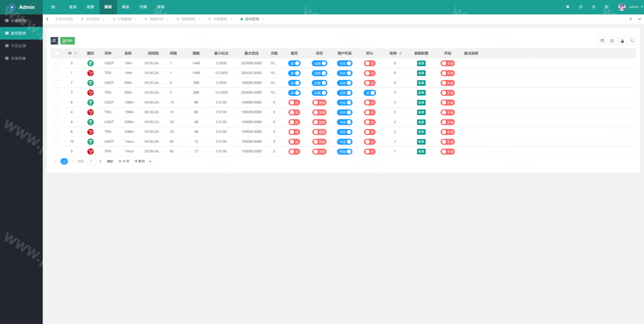Click the fullscreen icon in header
644x324 pixels.
(607, 7)
